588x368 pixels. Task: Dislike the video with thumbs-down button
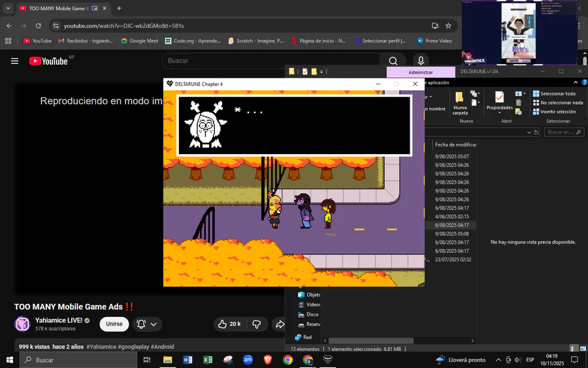(257, 324)
